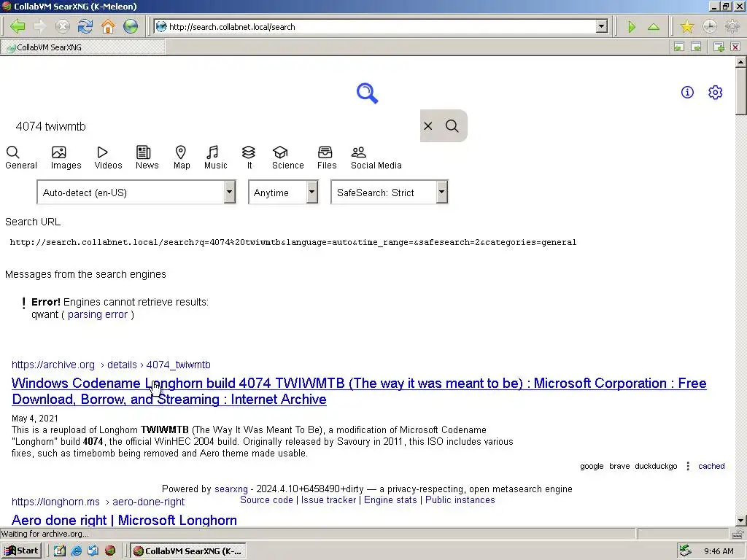The height and width of the screenshot is (560, 747).
Task: Open Windows Codename Longhorn build 4074 result
Action: (x=359, y=391)
